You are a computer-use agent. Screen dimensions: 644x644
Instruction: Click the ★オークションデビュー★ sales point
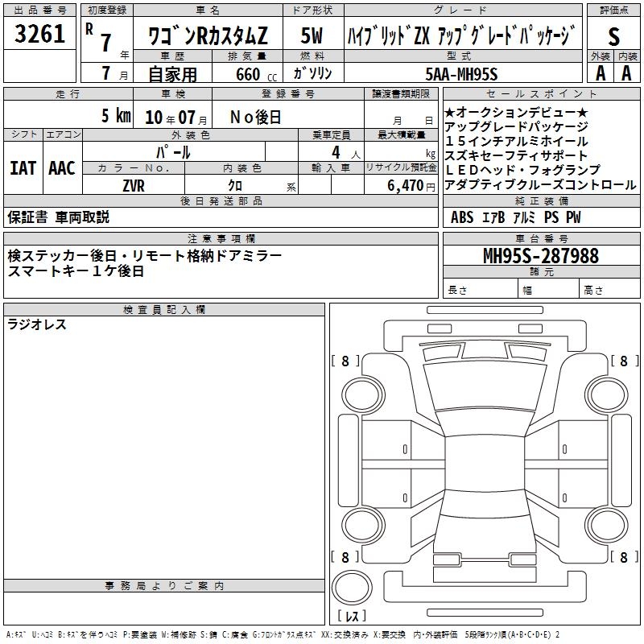click(516, 112)
